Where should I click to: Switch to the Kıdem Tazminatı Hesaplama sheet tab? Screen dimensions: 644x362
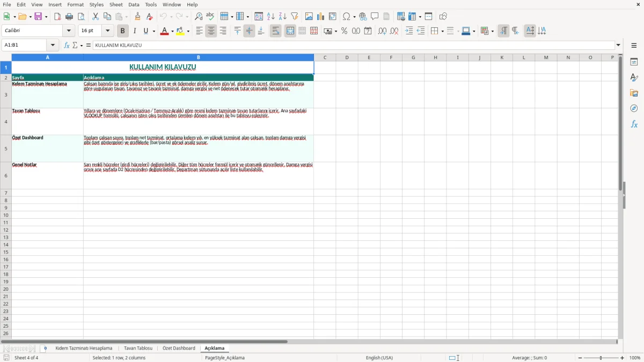[84, 348]
